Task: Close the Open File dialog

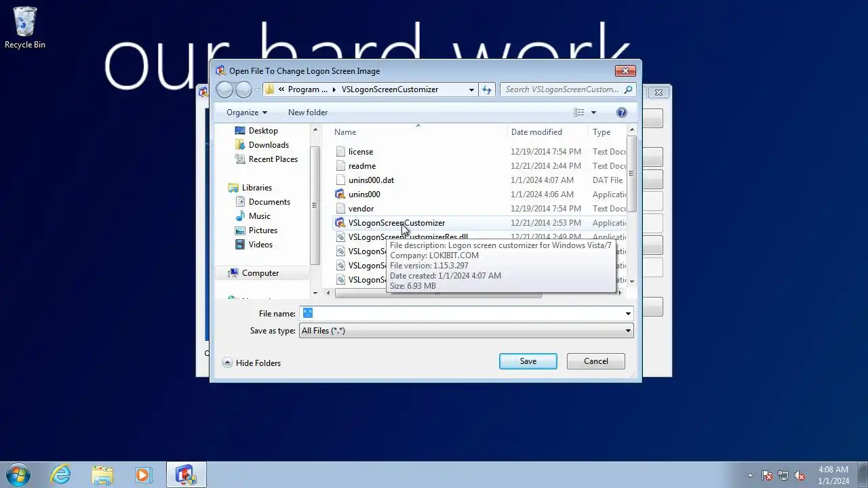Action: coord(625,70)
